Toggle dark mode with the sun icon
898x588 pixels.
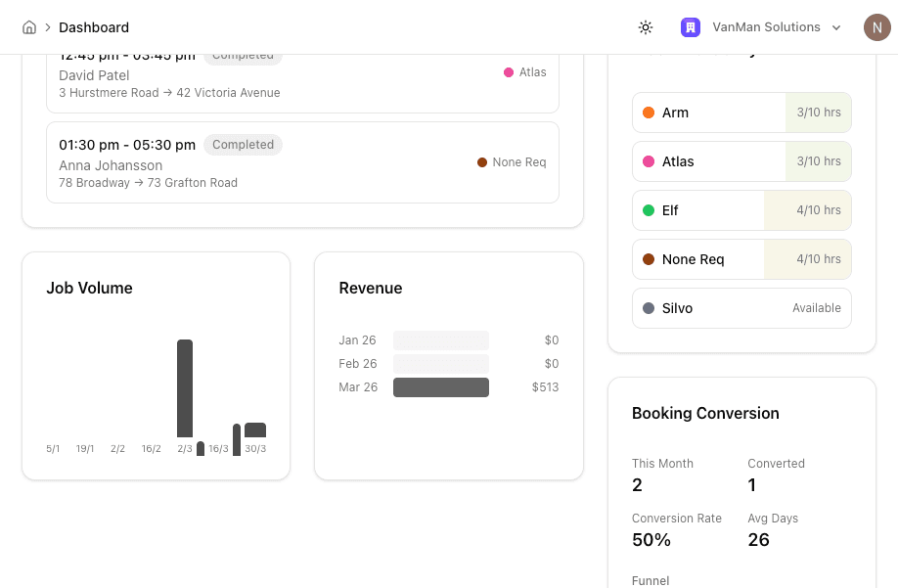click(x=646, y=27)
